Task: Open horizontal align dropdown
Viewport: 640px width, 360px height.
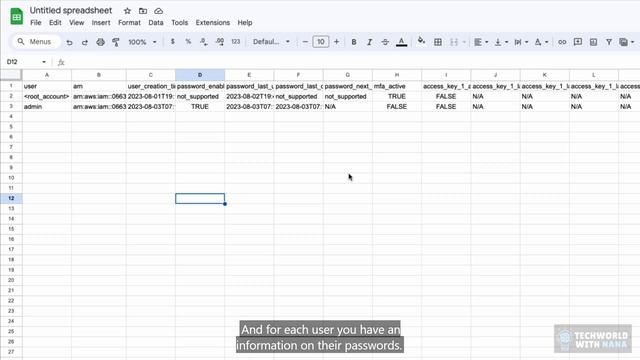Action: 481,42
